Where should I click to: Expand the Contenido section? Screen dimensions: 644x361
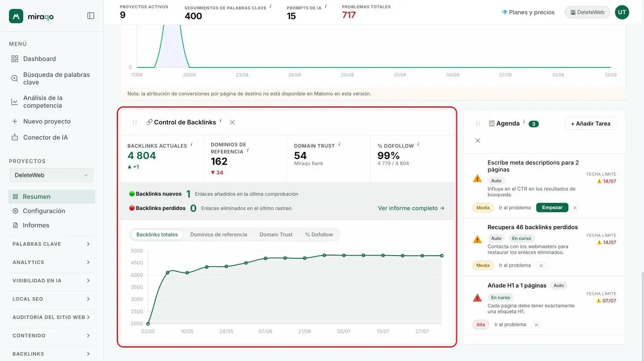(x=51, y=336)
